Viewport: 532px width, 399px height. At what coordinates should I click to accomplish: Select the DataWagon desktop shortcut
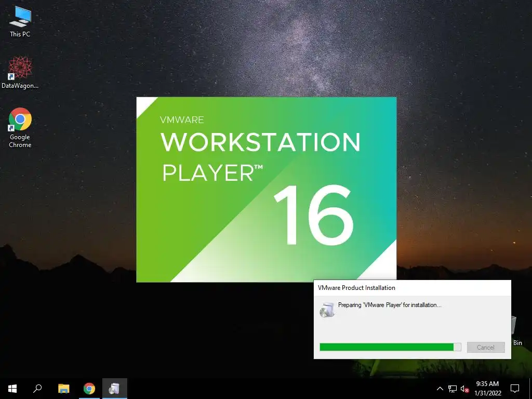[x=20, y=73]
